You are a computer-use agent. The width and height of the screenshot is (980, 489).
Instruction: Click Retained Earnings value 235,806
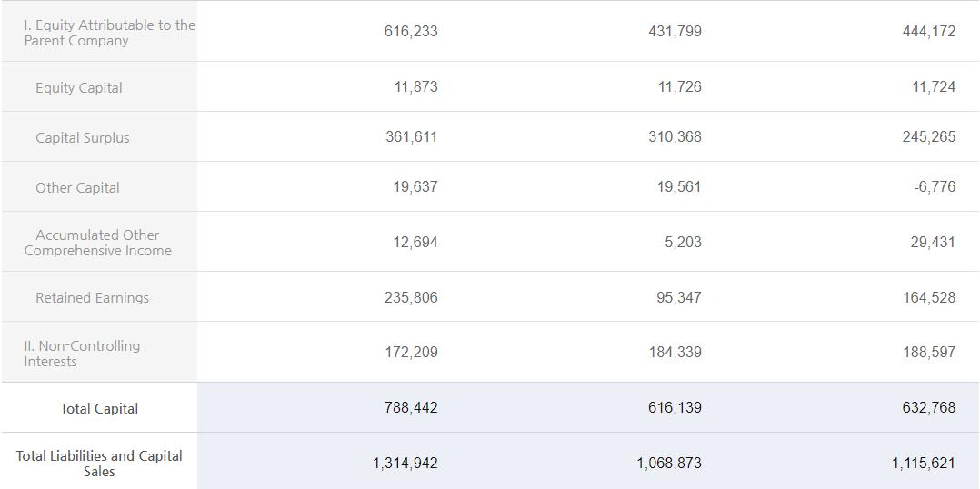tap(411, 298)
